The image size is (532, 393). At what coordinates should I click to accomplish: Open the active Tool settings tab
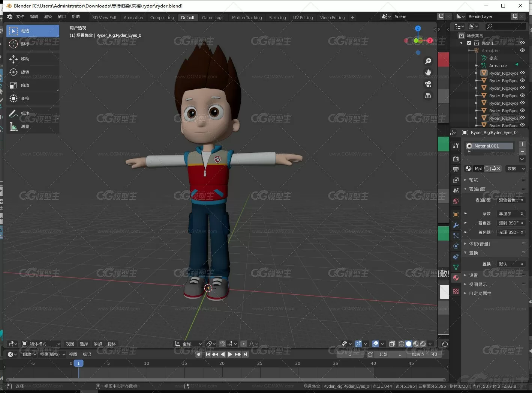(456, 146)
